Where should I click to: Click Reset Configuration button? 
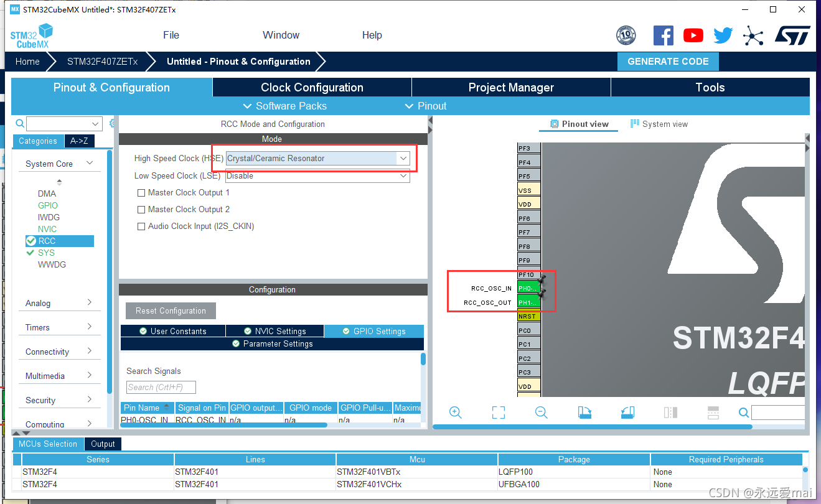[x=171, y=310]
